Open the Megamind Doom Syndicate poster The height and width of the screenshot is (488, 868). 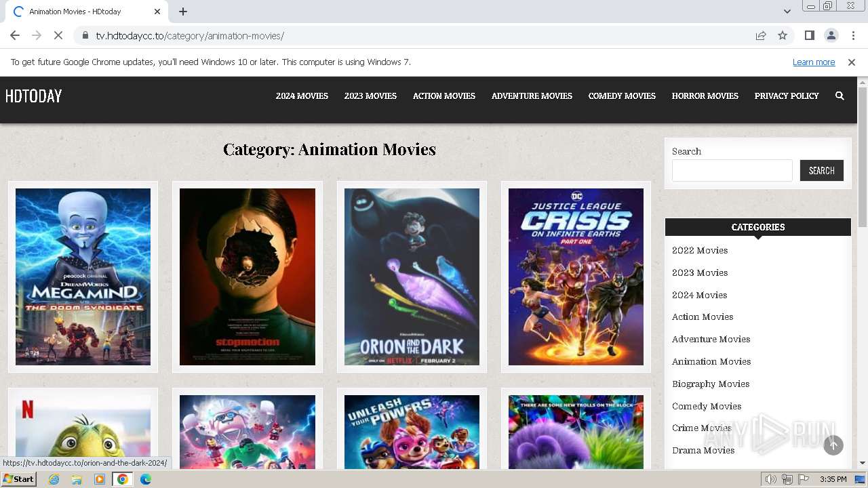point(83,277)
